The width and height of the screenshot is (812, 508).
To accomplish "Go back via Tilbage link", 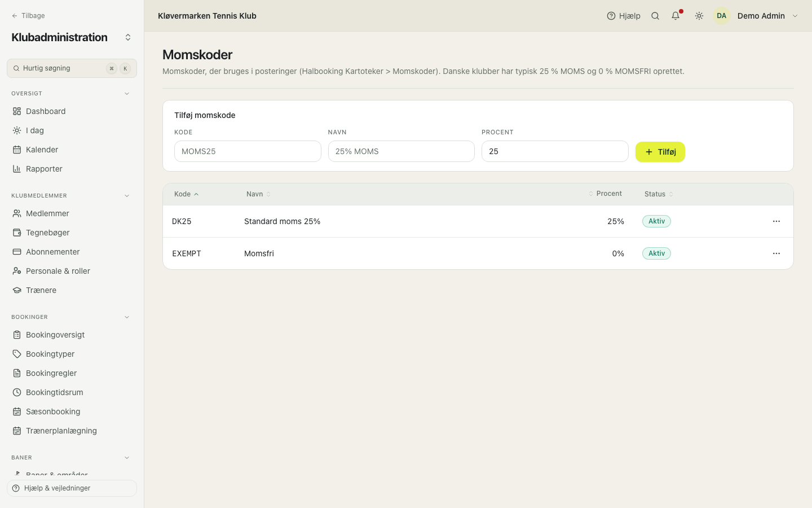I will (28, 16).
